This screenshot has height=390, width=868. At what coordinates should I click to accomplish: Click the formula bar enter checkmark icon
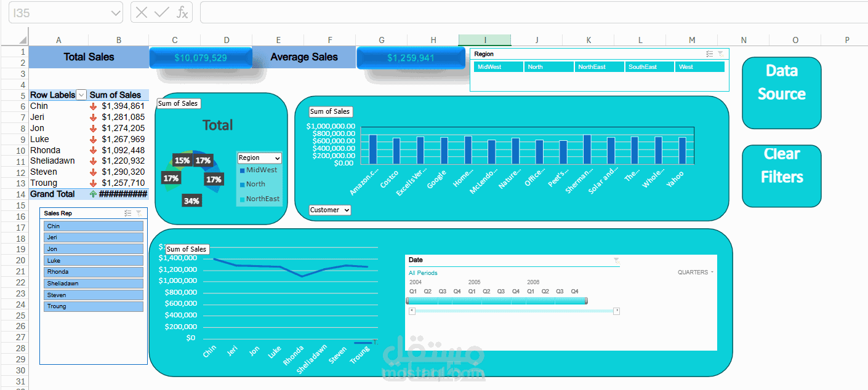(x=162, y=12)
